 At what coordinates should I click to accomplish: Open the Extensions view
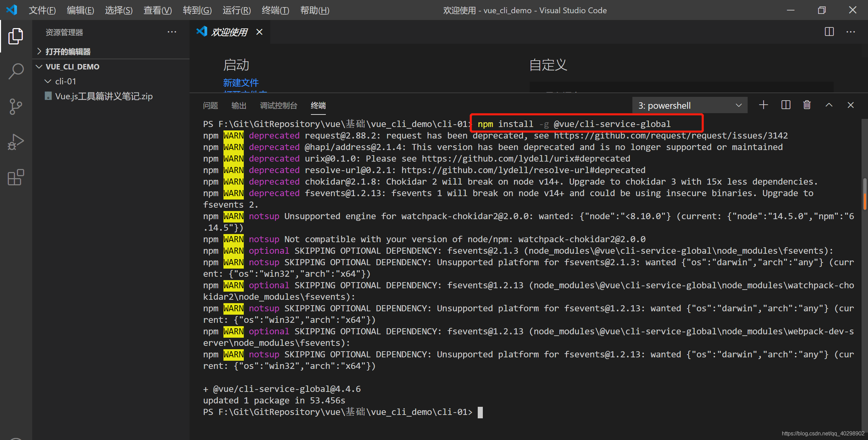pos(16,177)
